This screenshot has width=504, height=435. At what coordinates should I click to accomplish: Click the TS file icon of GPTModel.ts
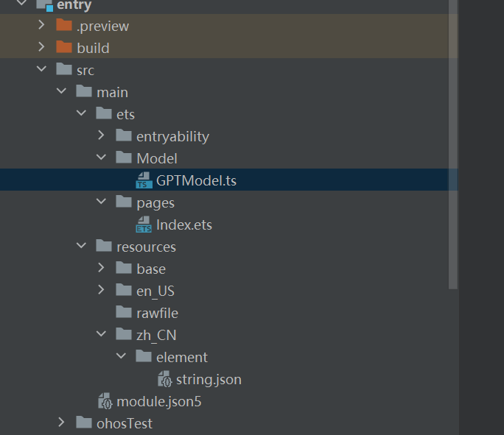tap(144, 180)
